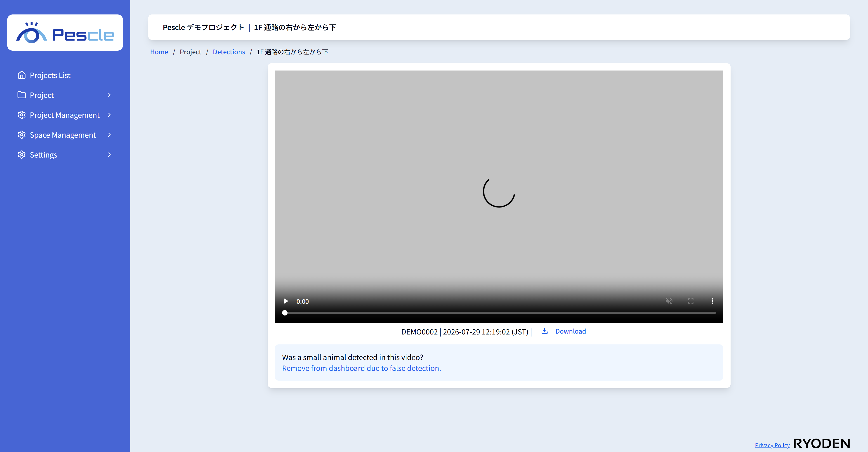This screenshot has width=868, height=452.
Task: Click the page title header text
Action: pos(249,27)
